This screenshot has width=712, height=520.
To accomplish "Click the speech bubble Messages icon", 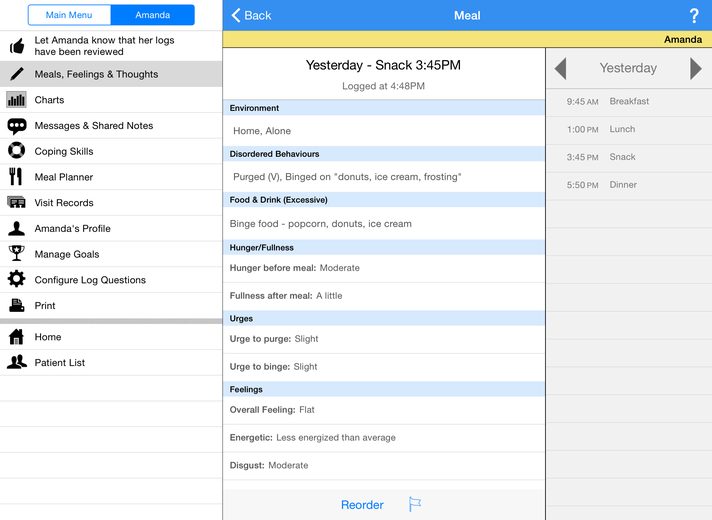I will (17, 126).
